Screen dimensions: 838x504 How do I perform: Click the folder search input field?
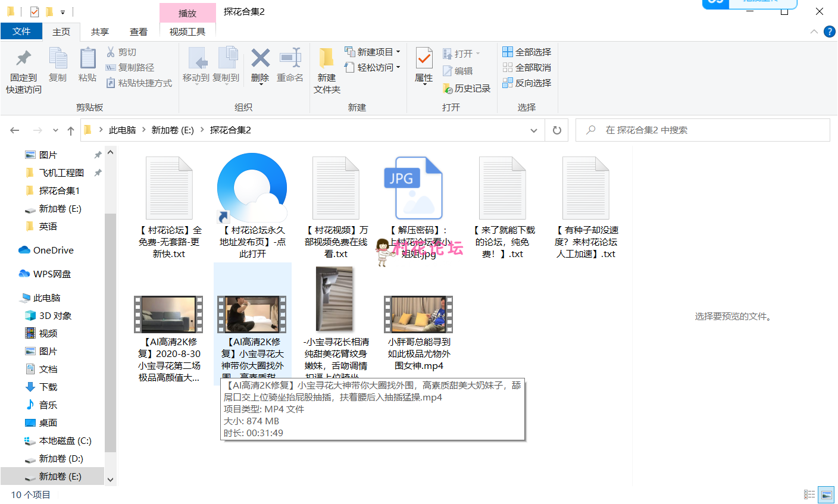pyautogui.click(x=708, y=130)
